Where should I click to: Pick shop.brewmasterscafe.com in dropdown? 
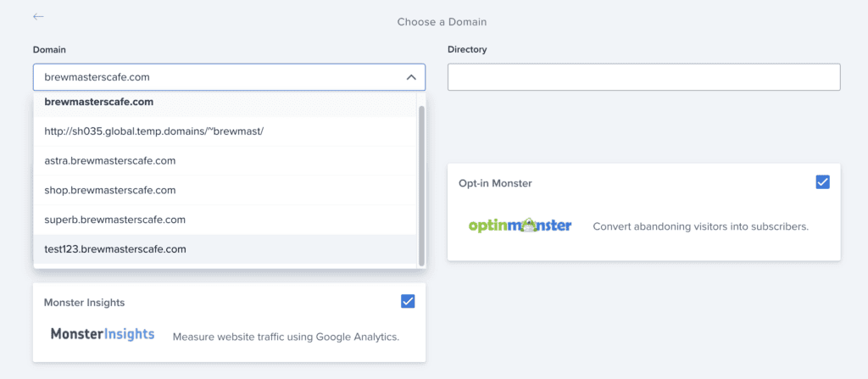coord(225,190)
